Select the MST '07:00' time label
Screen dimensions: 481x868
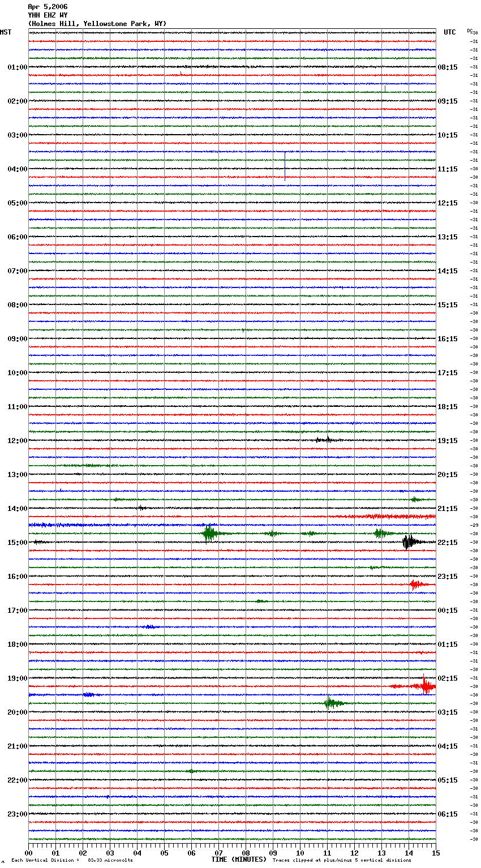point(18,271)
